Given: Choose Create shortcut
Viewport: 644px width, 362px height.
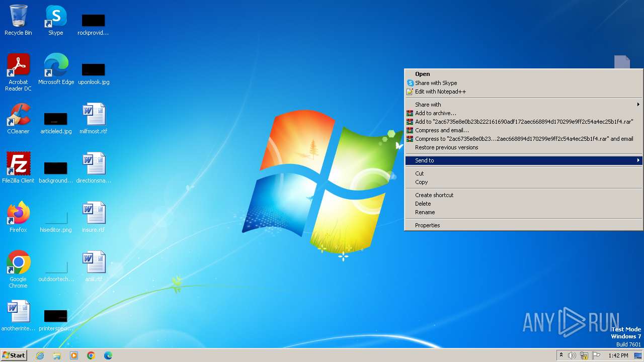Looking at the screenshot, I should pos(524,195).
